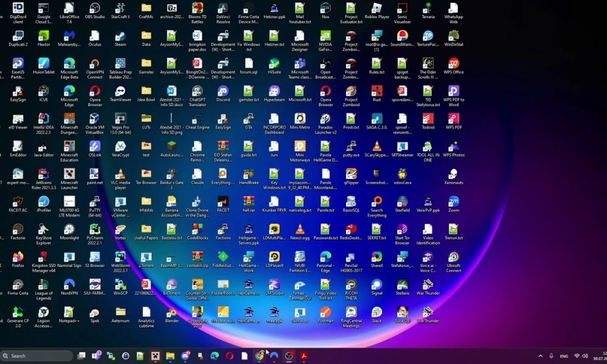Launch Zoom from the desktop
The image size is (607, 364).
coord(453,201)
